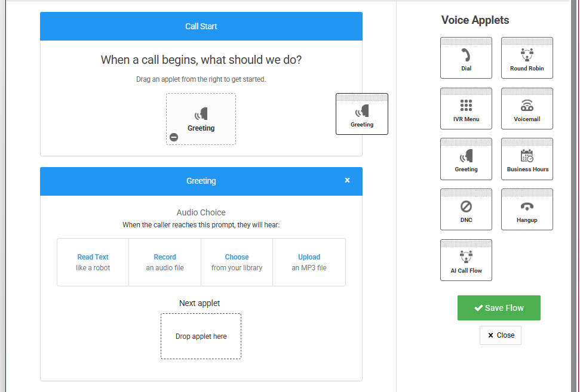
Task: Click the Greeting applet in Voice Applets
Action: coord(466,159)
